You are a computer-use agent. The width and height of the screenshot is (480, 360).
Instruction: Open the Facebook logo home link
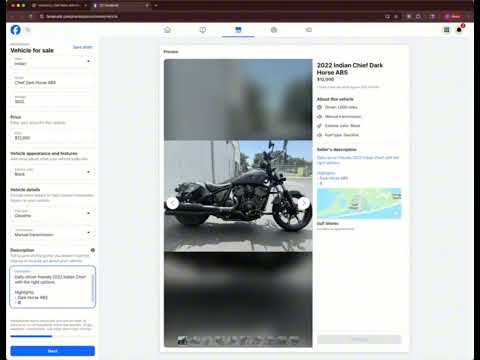pos(15,30)
